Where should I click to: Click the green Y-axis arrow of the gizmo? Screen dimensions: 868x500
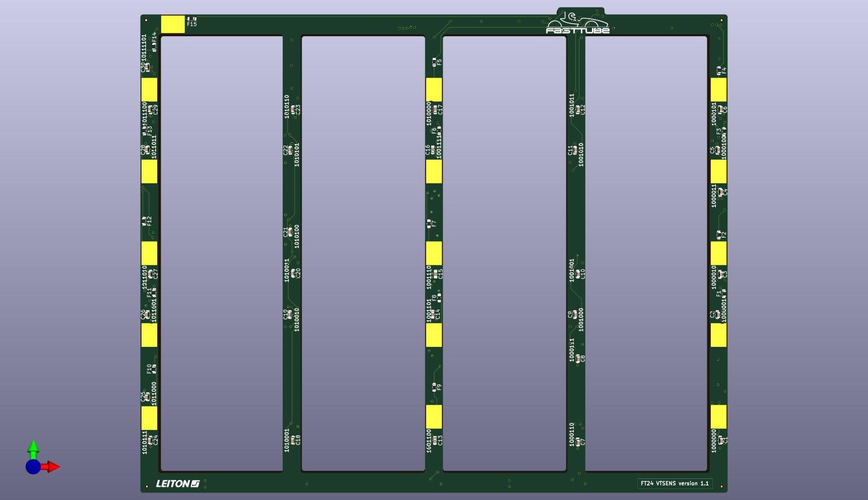pyautogui.click(x=33, y=447)
